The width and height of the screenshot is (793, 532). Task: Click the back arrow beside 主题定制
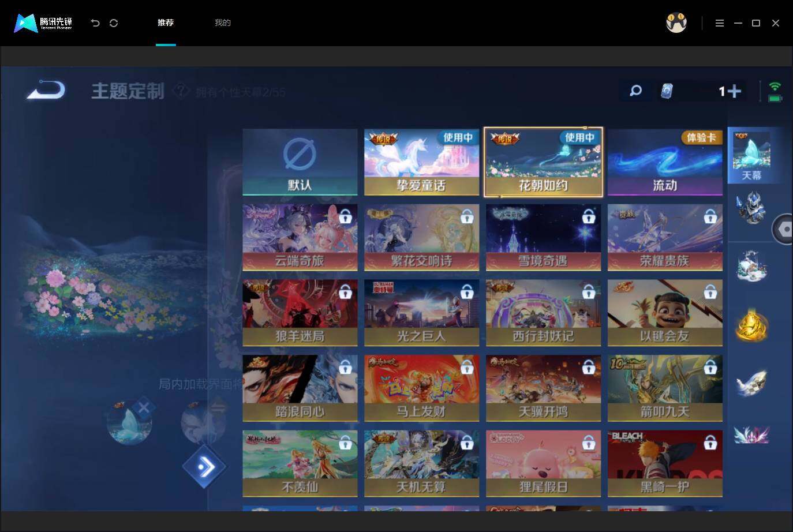46,90
